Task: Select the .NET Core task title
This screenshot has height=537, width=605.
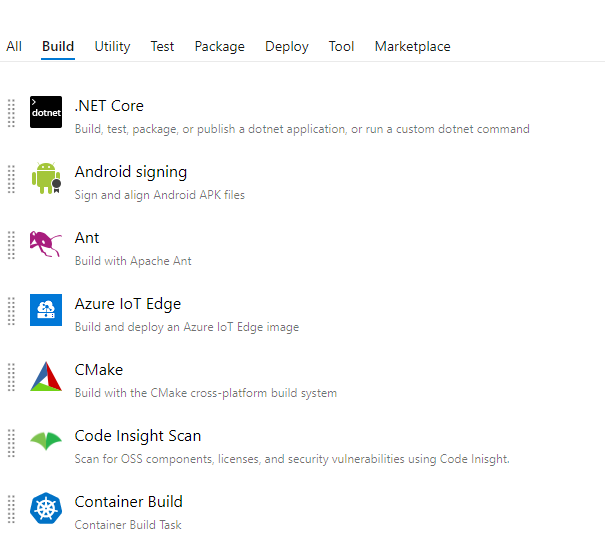Action: click(109, 105)
